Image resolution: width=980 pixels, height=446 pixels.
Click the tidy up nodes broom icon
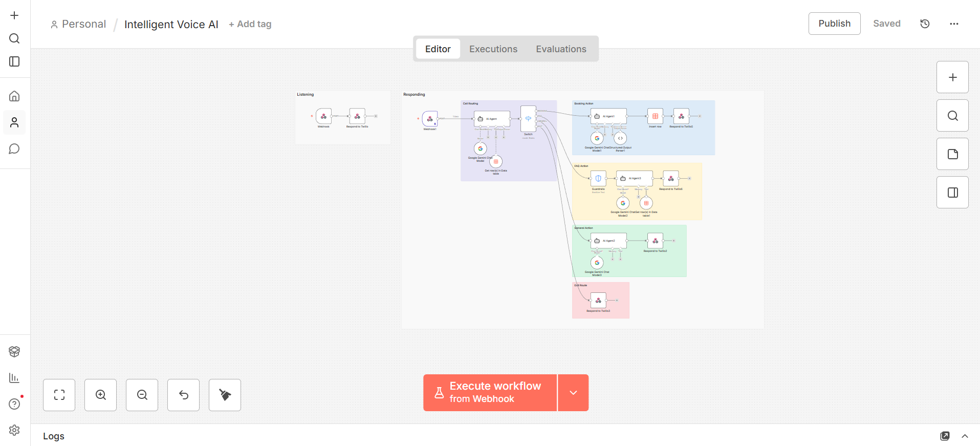(225, 395)
